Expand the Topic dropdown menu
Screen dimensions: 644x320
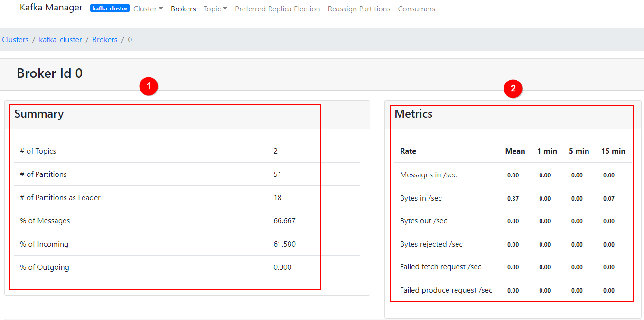click(215, 9)
